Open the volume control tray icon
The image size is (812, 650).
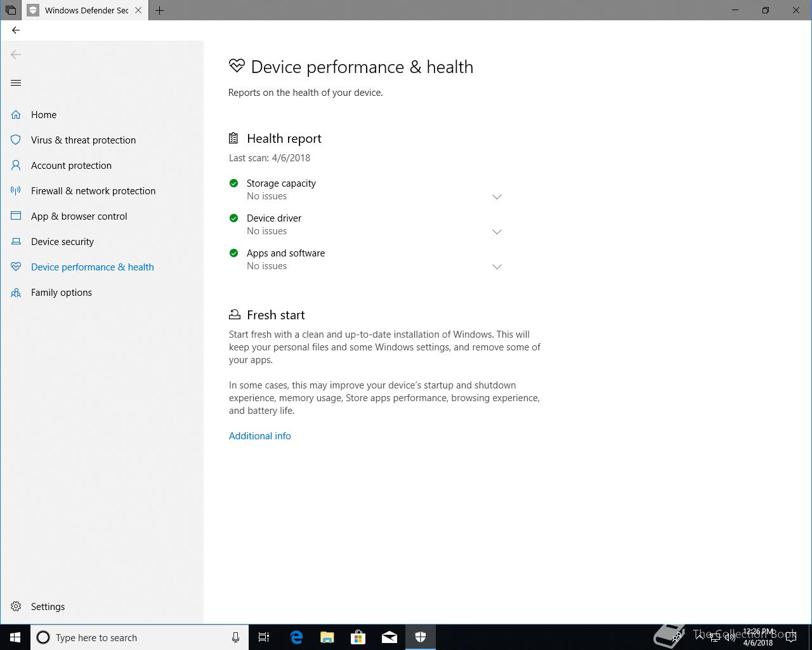pos(730,637)
